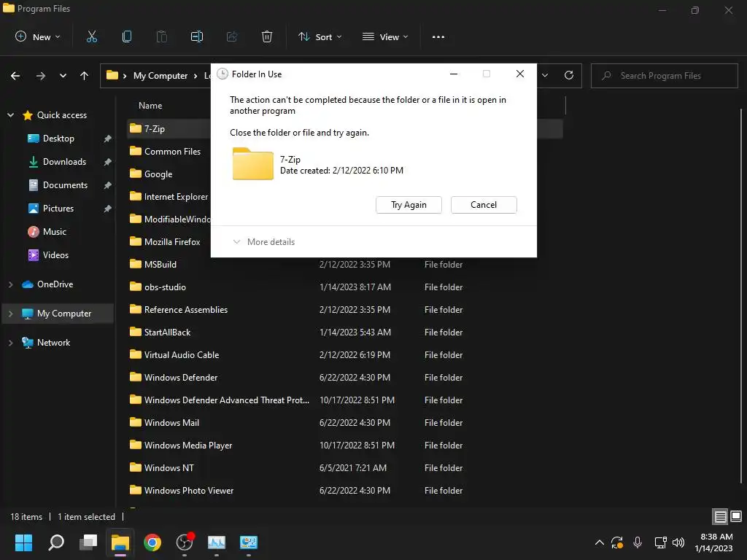Click the performance monitor taskbar icon
This screenshot has height=560, width=747.
pos(216,542)
